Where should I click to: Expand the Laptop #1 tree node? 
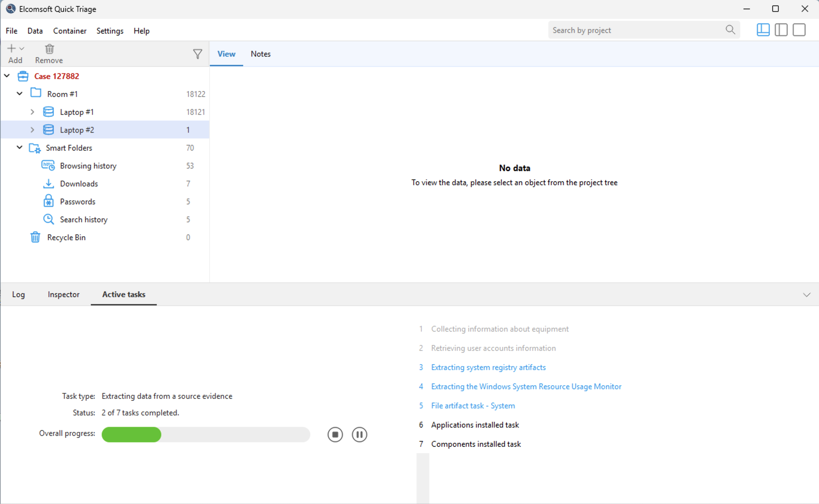(32, 112)
